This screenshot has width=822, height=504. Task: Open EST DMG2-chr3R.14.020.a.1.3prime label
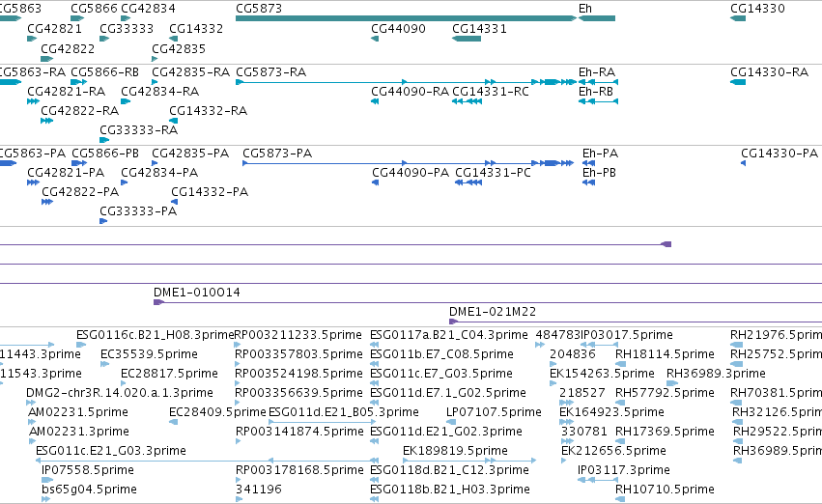tap(120, 393)
